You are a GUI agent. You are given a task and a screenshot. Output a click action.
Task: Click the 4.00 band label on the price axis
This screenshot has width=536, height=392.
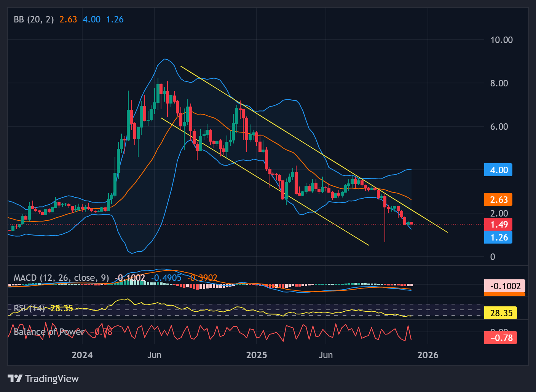(x=498, y=170)
